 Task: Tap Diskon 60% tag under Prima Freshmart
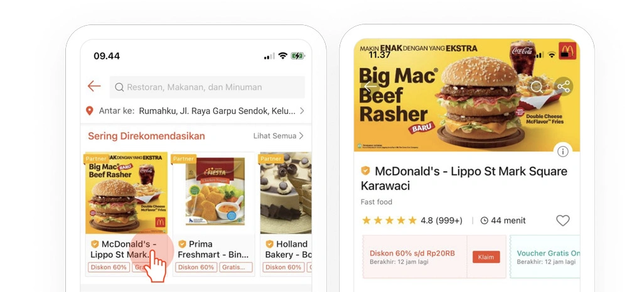coord(196,268)
